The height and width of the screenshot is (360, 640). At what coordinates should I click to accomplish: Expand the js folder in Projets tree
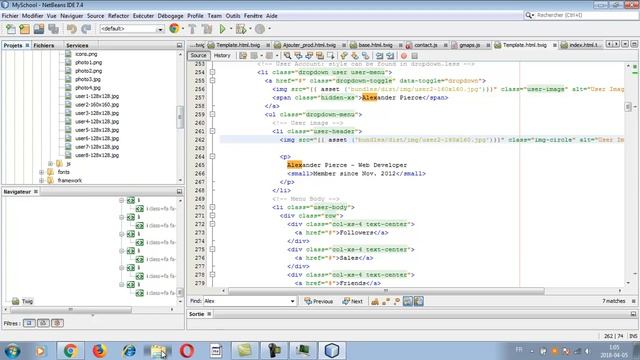tap(50, 164)
